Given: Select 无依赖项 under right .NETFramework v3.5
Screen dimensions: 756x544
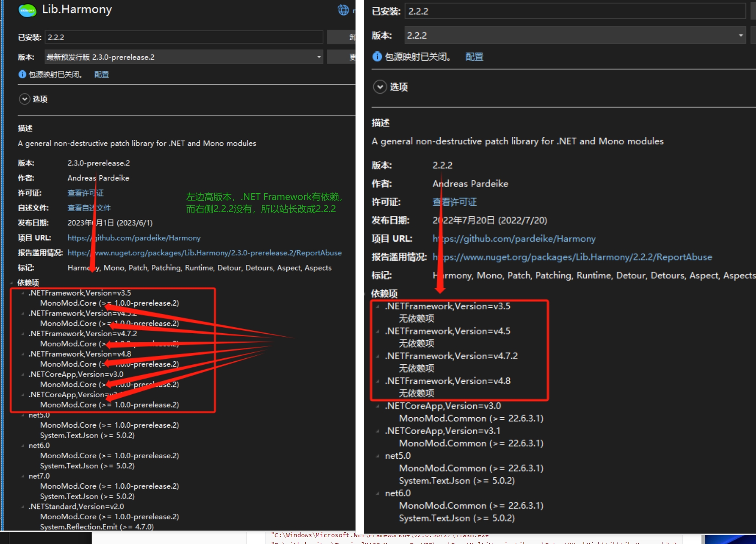Looking at the screenshot, I should click(417, 319).
